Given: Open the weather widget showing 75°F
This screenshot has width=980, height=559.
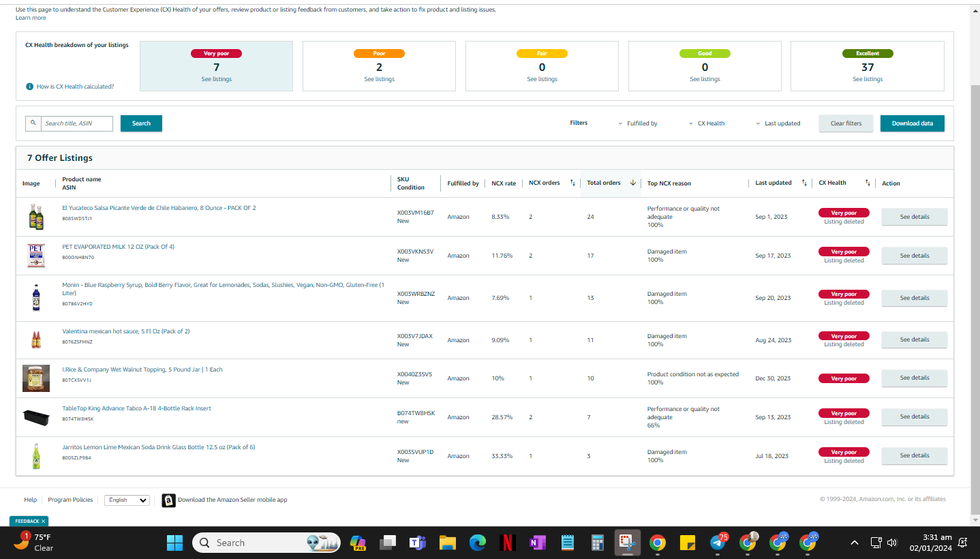Looking at the screenshot, I should (x=34, y=542).
